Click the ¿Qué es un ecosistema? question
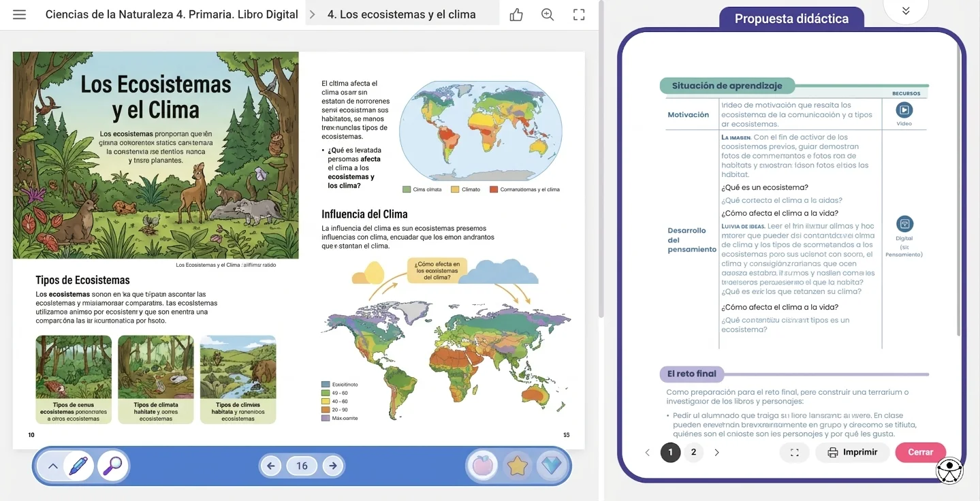 [764, 187]
